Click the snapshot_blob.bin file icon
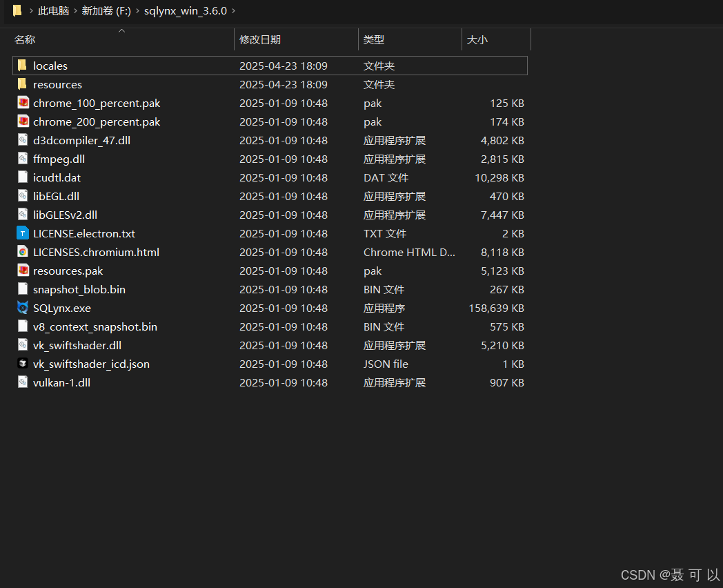Image resolution: width=723 pixels, height=588 pixels. 23,288
